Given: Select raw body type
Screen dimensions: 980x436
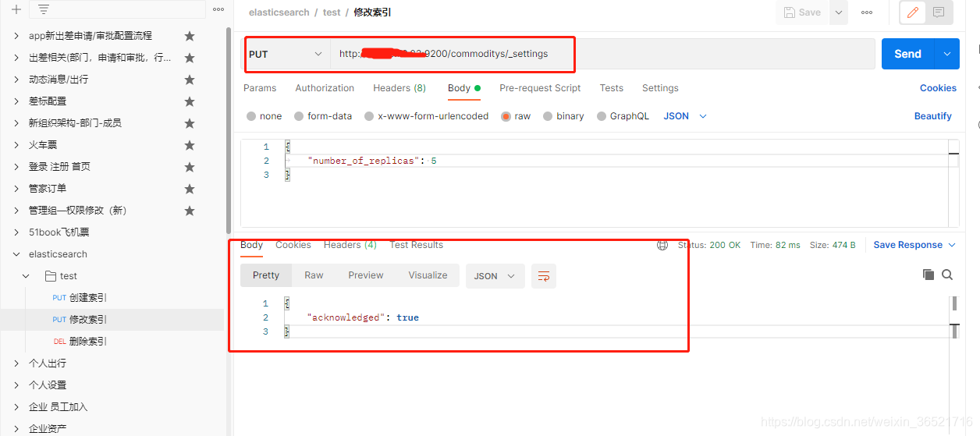Looking at the screenshot, I should click(x=506, y=116).
